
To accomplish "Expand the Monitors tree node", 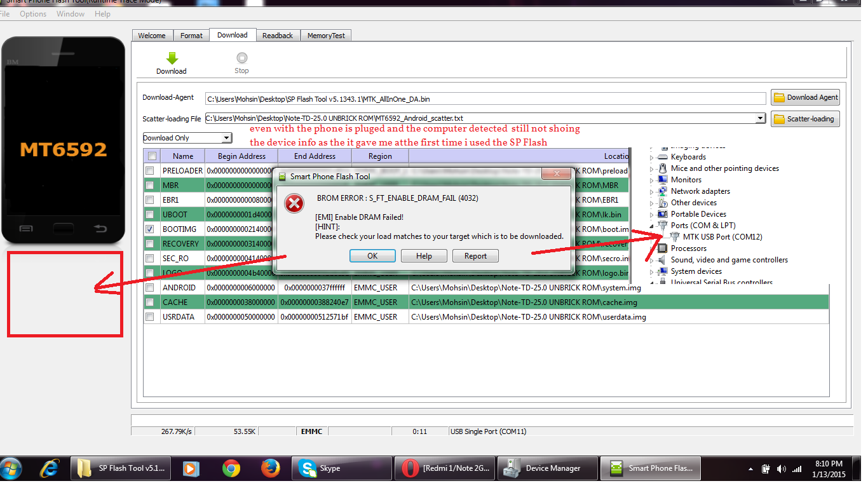I will click(651, 180).
